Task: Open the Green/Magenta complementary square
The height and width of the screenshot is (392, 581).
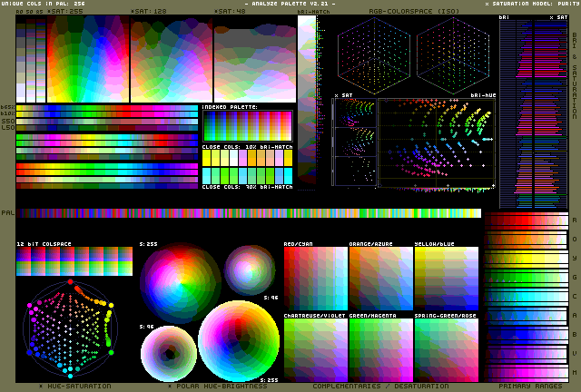Action: point(381,350)
